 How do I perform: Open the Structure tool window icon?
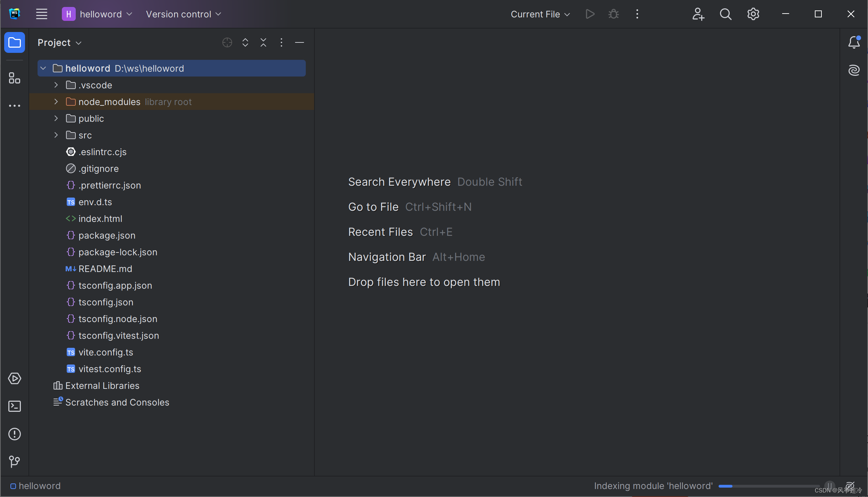14,78
